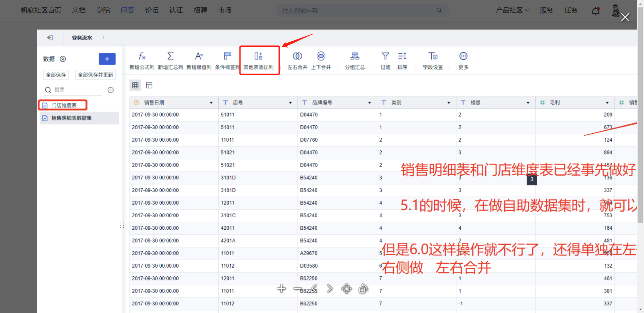Viewport: 644px width, 313px height.
Task: Open the 市场 nav item
Action: (x=225, y=10)
